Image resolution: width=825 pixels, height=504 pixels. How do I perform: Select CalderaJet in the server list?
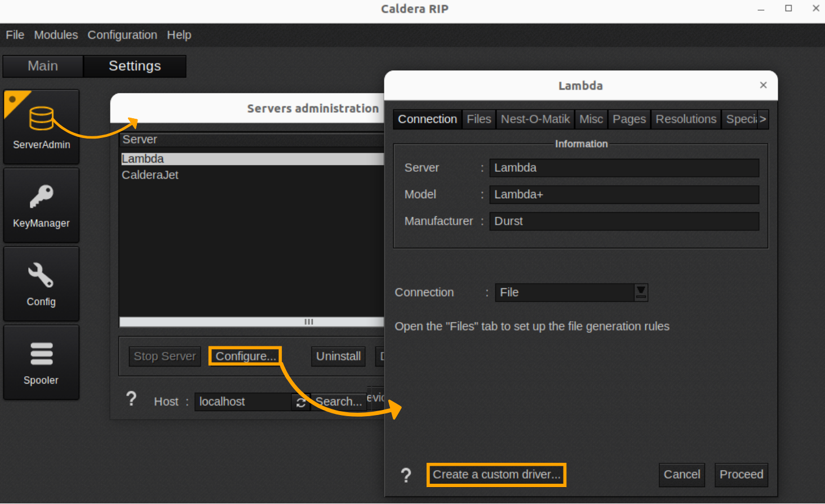[150, 175]
